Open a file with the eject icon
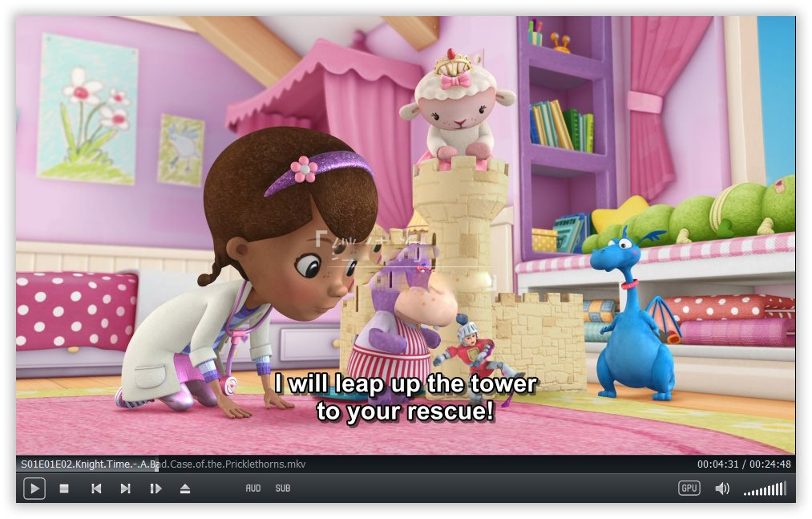The image size is (812, 519). (185, 489)
